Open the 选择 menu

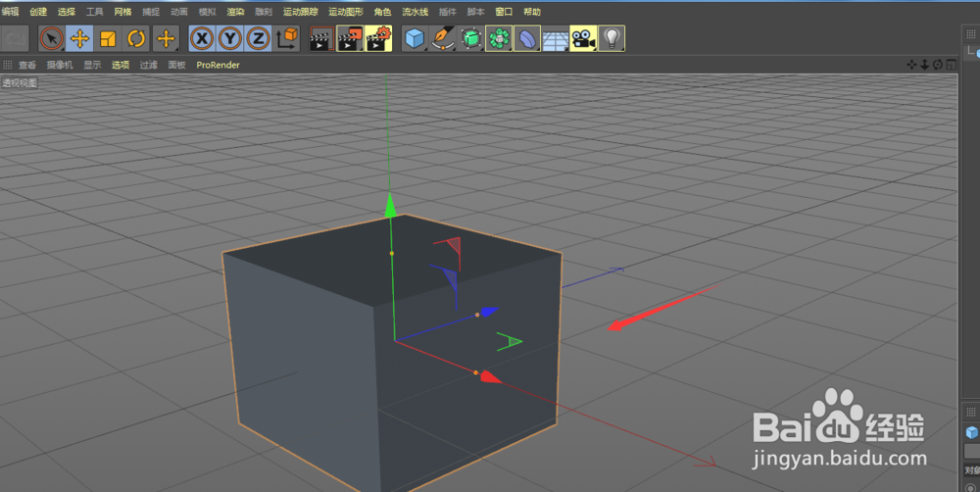(67, 12)
